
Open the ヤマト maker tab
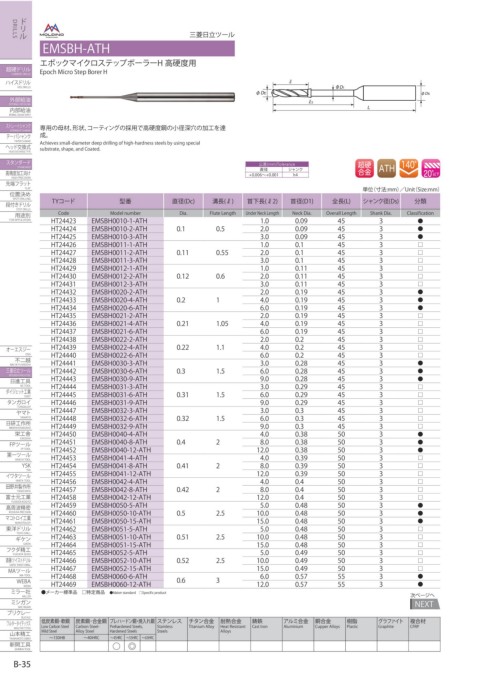tap(16, 414)
